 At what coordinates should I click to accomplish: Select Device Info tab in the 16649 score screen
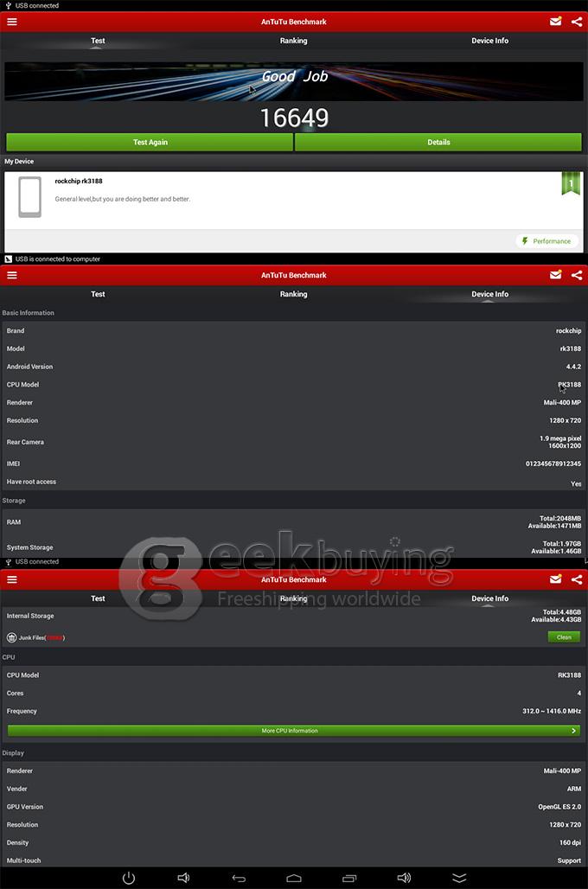pos(490,41)
